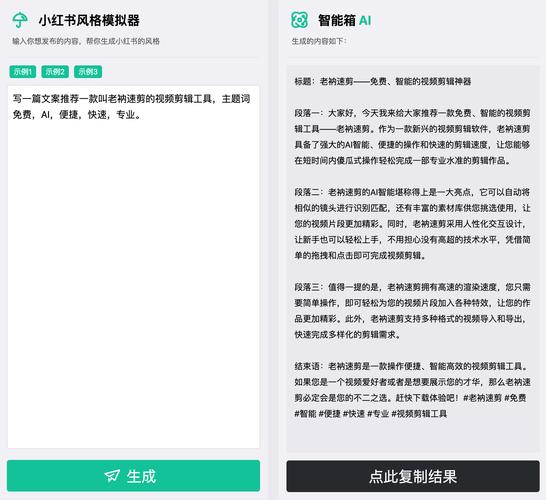
Task: Focus the prompt text input area
Action: coord(133,267)
